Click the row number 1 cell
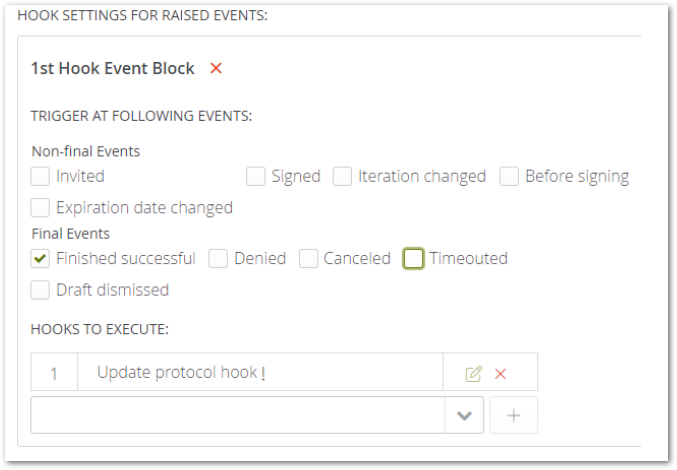 [x=54, y=373]
